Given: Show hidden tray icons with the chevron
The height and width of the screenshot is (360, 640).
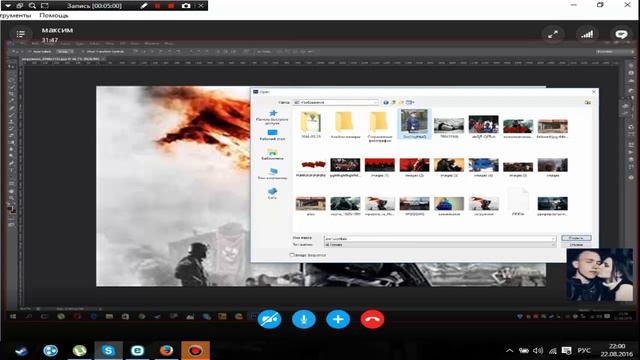Looking at the screenshot, I should [509, 351].
